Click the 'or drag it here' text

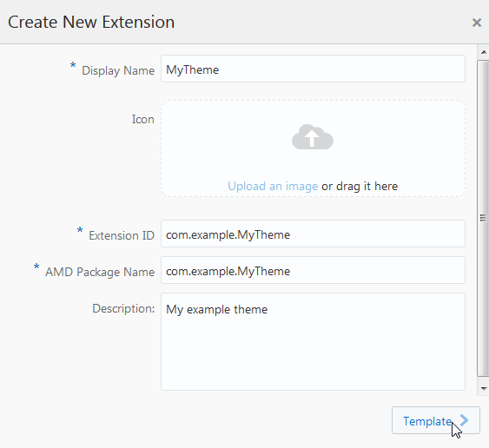(360, 186)
